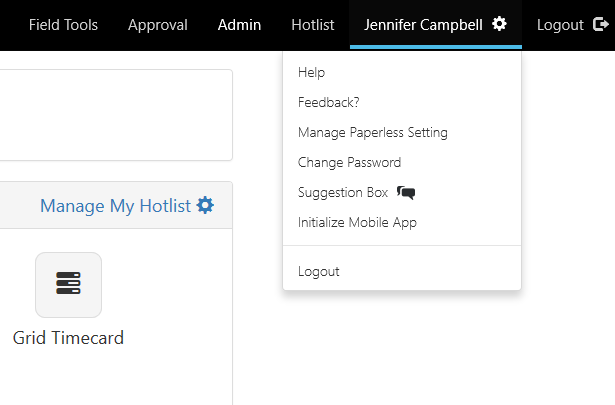This screenshot has height=405, width=615.
Task: Open the Admin menu in navbar
Action: (x=239, y=24)
